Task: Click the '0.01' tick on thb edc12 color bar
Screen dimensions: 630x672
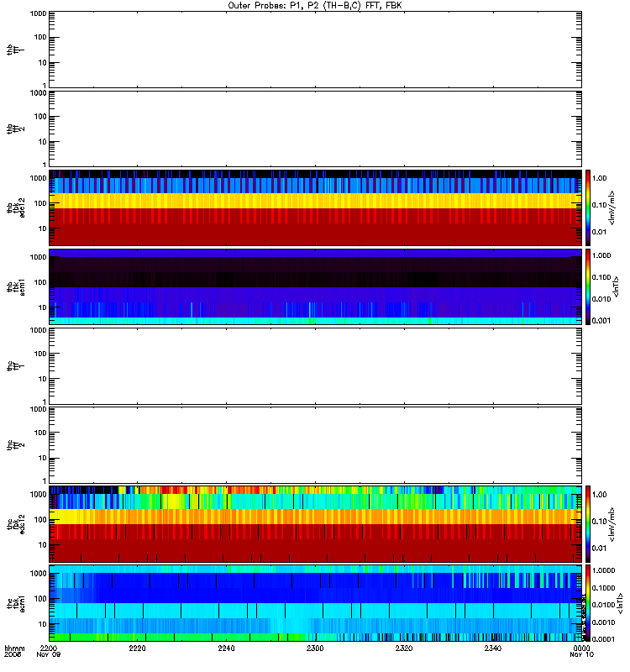Action: 600,232
